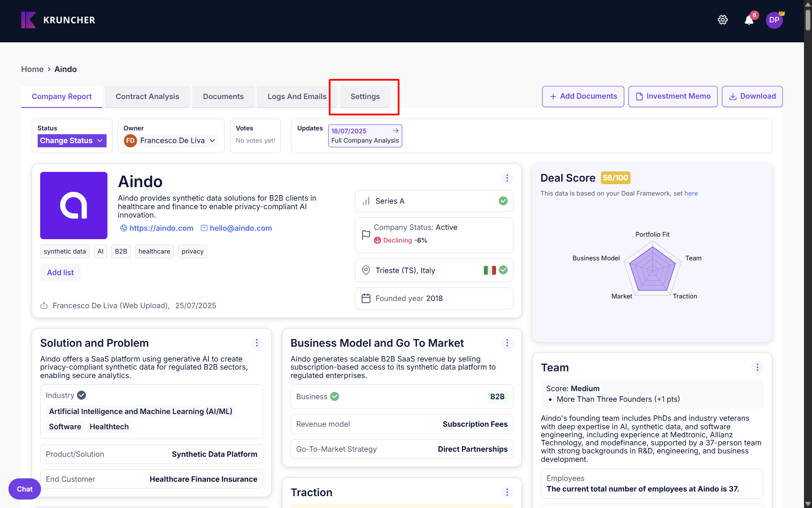Expand the Owner Francesco De Liva dropdown
The image size is (812, 508).
(171, 141)
